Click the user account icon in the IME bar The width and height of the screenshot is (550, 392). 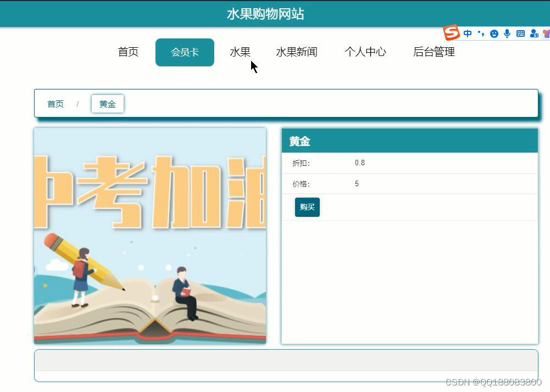(534, 33)
